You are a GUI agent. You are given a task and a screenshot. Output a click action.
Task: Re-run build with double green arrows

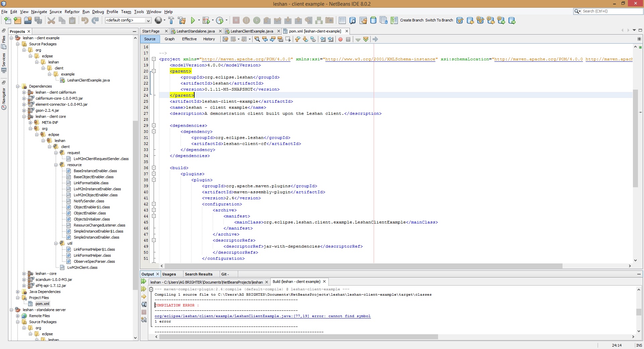(x=144, y=282)
